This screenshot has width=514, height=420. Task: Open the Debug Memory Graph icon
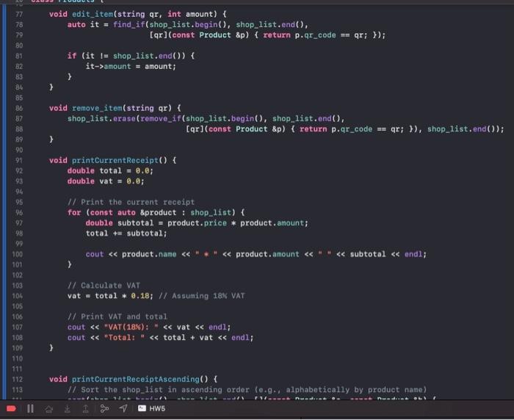(x=104, y=408)
